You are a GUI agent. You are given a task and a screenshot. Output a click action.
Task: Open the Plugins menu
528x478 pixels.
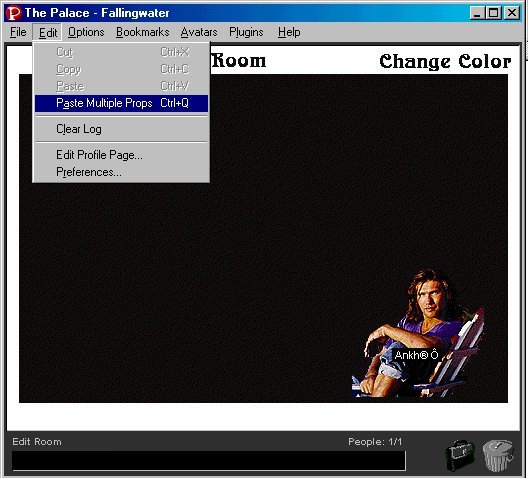click(246, 32)
